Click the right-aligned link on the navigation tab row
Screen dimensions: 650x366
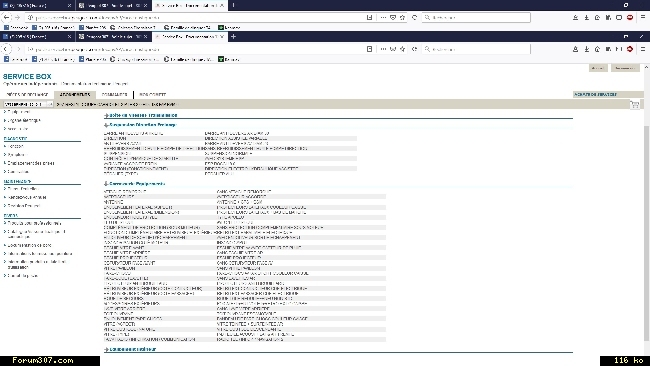595,95
